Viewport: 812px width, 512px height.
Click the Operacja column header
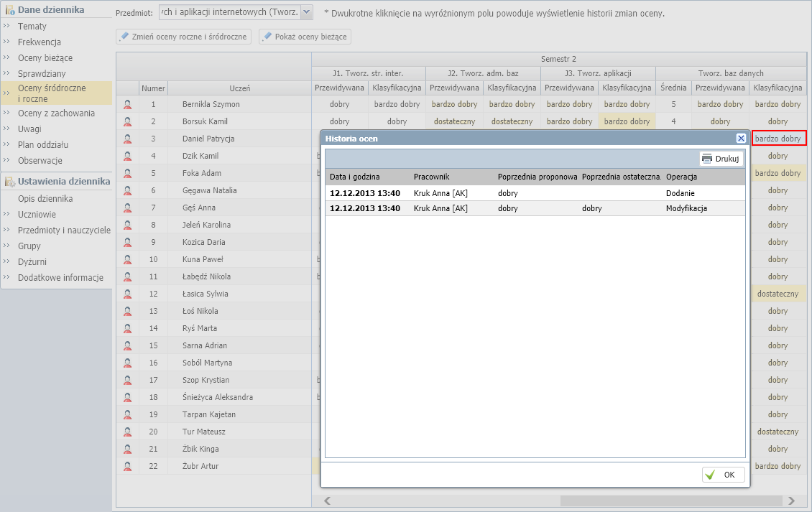(703, 177)
